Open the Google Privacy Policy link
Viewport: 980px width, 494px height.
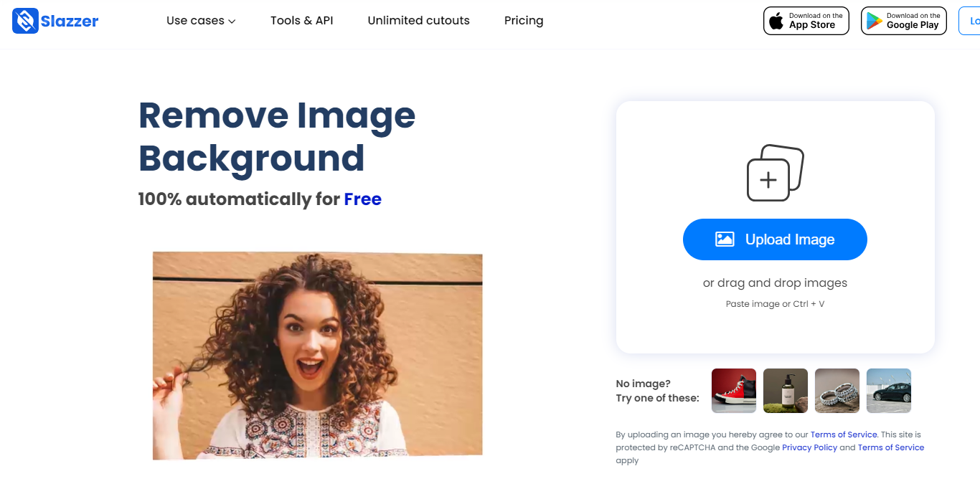pos(809,447)
